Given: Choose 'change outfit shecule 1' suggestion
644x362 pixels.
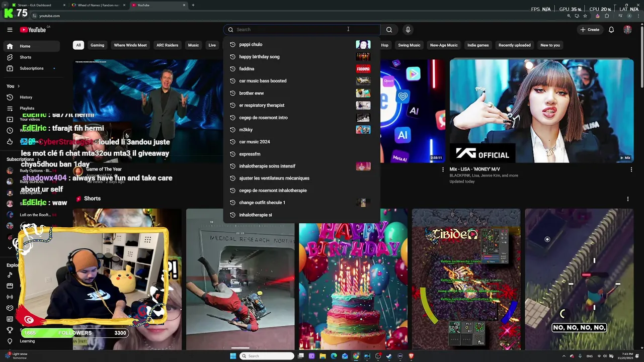Looking at the screenshot, I should pyautogui.click(x=302, y=203).
